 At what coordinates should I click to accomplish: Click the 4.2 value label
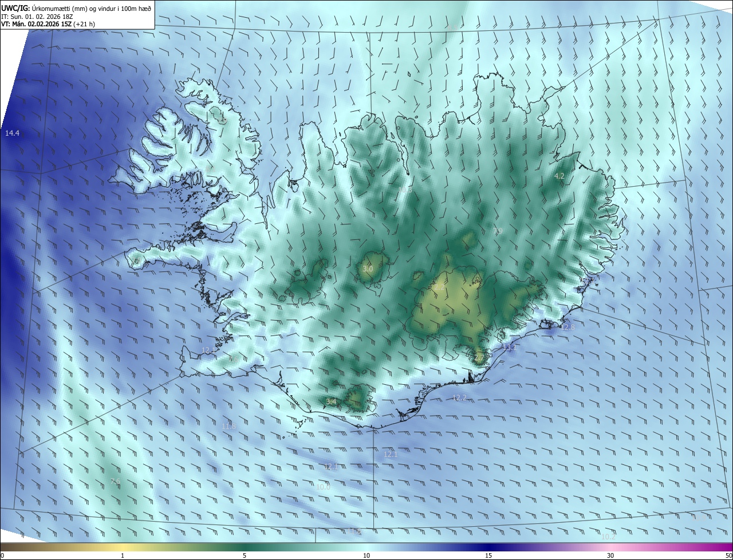[559, 176]
